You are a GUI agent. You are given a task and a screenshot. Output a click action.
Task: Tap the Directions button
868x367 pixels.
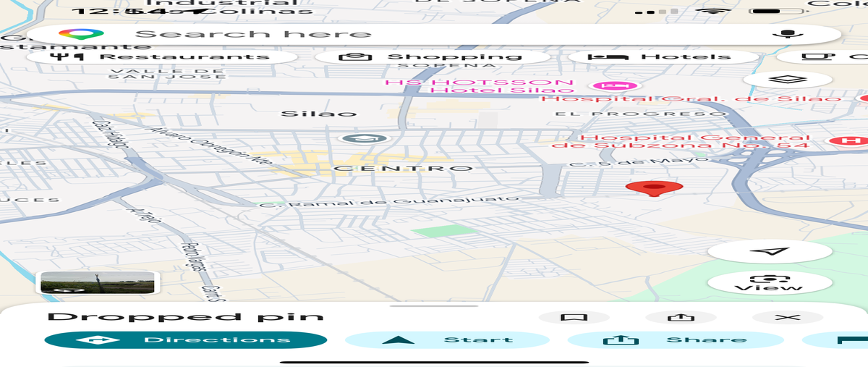coord(186,340)
